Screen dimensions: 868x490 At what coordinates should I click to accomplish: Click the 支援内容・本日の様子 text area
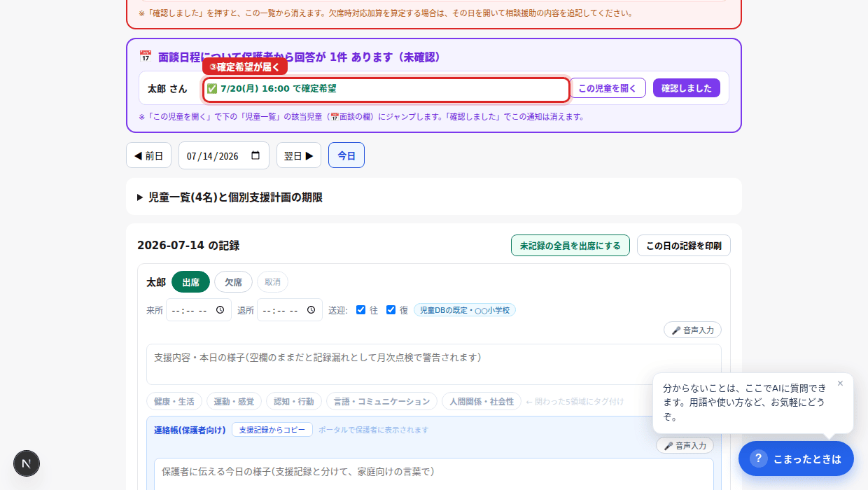coord(434,364)
